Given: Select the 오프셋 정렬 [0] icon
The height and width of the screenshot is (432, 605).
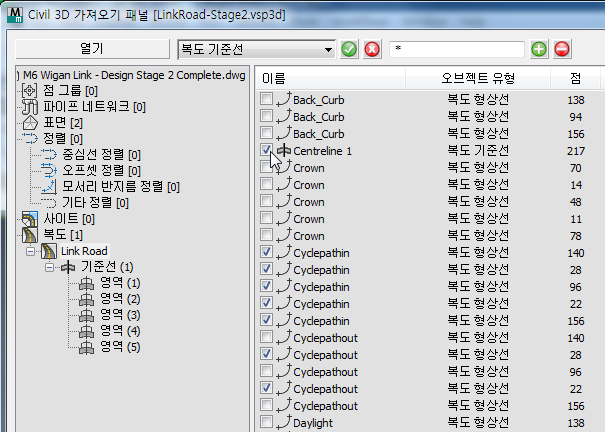Looking at the screenshot, I should pyautogui.click(x=49, y=170).
